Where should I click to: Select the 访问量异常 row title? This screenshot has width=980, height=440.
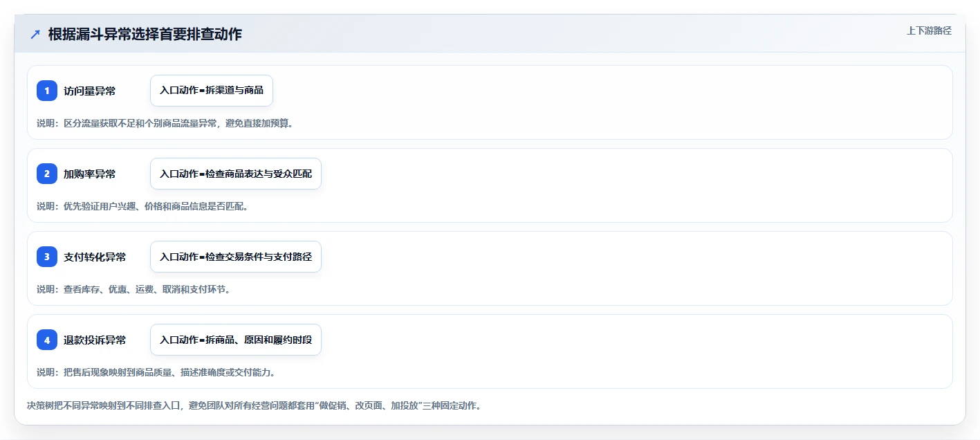[90, 91]
